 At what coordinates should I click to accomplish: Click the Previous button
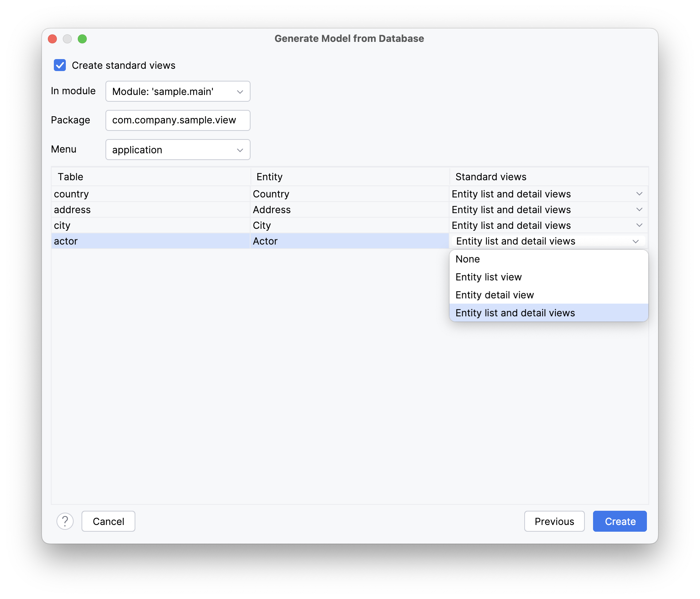point(554,521)
